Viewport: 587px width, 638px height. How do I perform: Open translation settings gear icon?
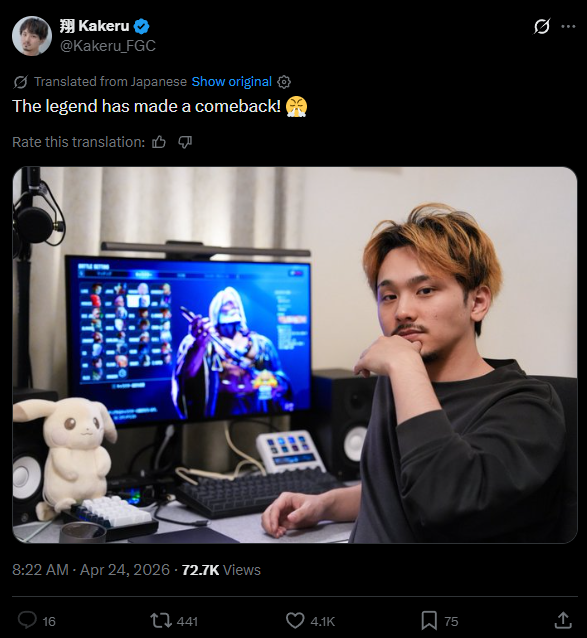(284, 82)
